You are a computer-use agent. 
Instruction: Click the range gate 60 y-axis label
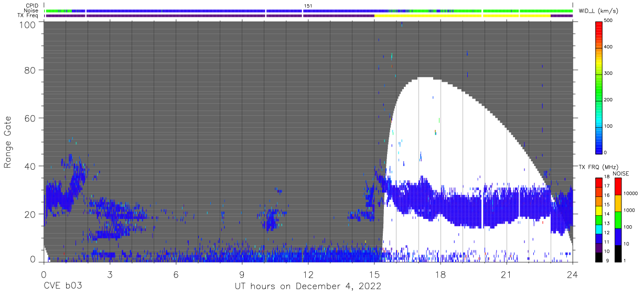30,118
